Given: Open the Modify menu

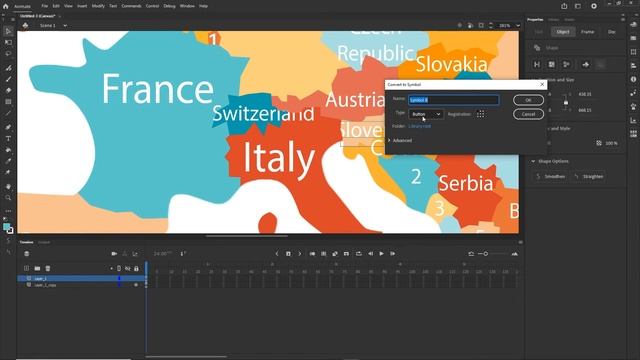Looking at the screenshot, I should [x=98, y=6].
